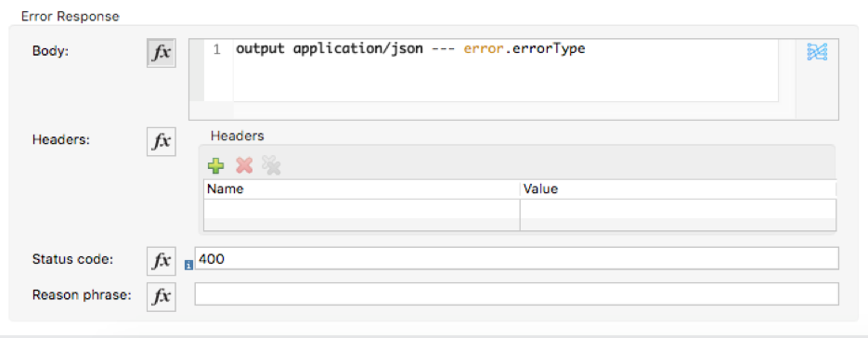Click line number 1 in the Body editor gutter

point(216,49)
